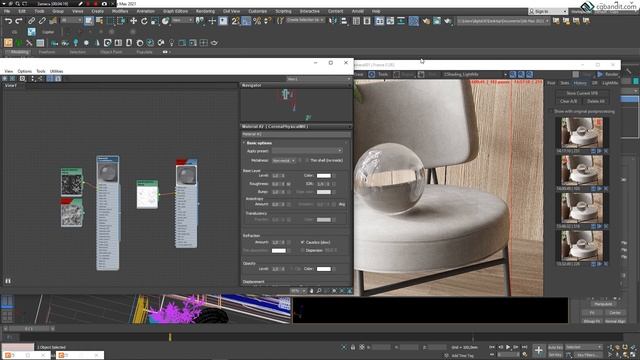Screen dimensions: 640x360
Task: Toggle the selection lock icon in status bar
Action: (353, 347)
